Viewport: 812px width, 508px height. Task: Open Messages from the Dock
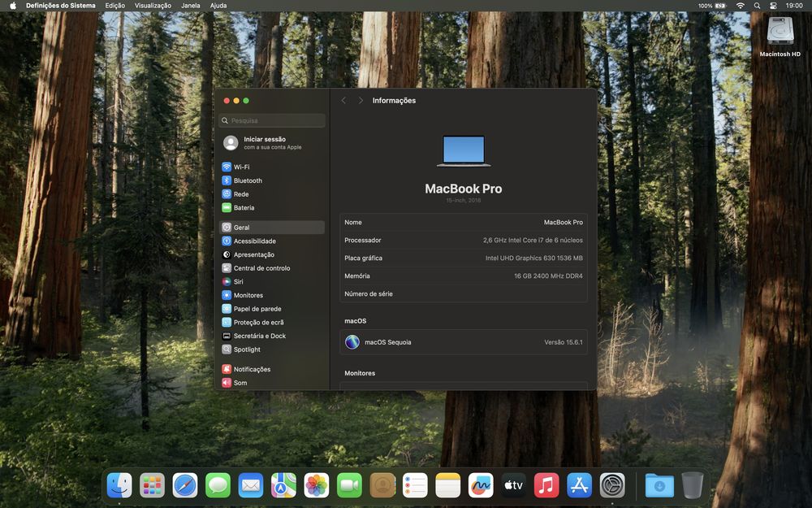pos(218,486)
